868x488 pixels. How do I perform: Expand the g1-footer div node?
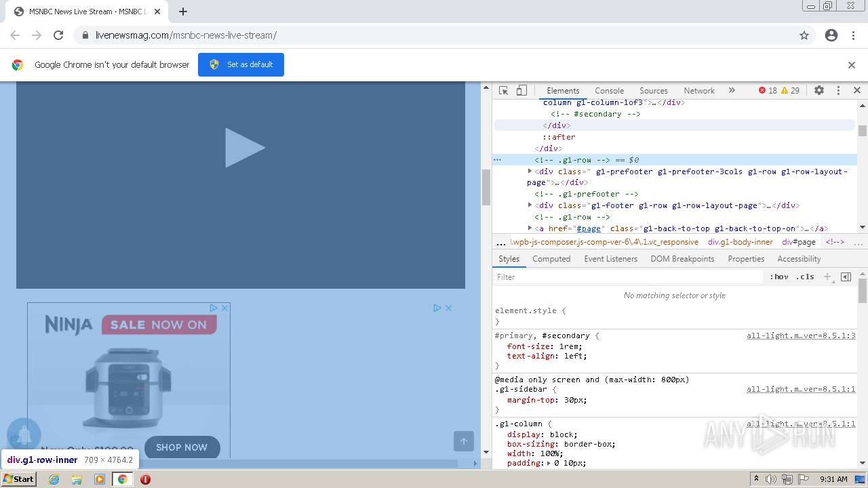tap(530, 205)
